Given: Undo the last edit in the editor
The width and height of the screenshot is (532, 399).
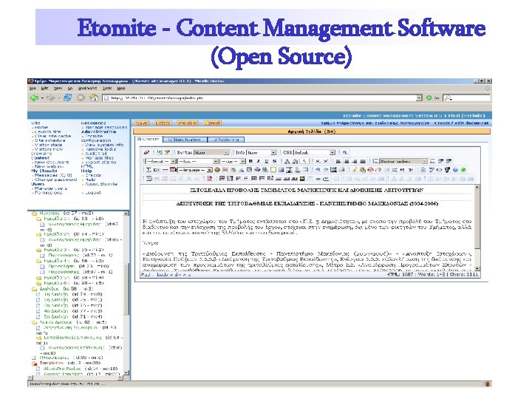Looking at the screenshot, I should coord(318,169).
